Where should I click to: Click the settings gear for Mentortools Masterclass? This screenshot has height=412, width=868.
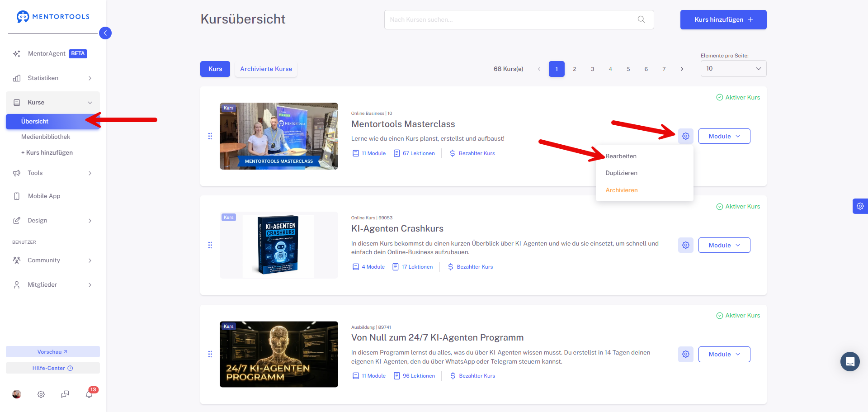(x=686, y=136)
